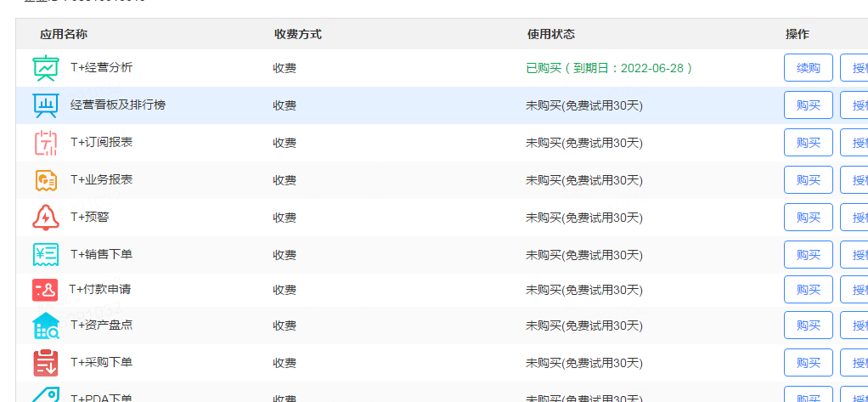Click 收费 cell in T+经营分析 row
Screen dimensions: 868x402
coord(285,68)
